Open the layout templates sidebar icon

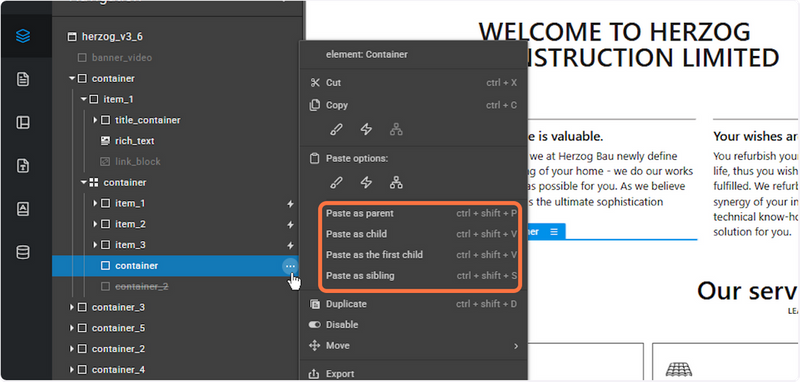23,122
